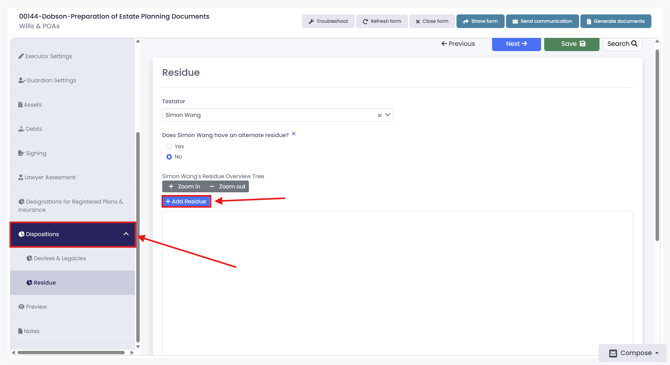Click the residue overview tree canvas

pyautogui.click(x=397, y=283)
